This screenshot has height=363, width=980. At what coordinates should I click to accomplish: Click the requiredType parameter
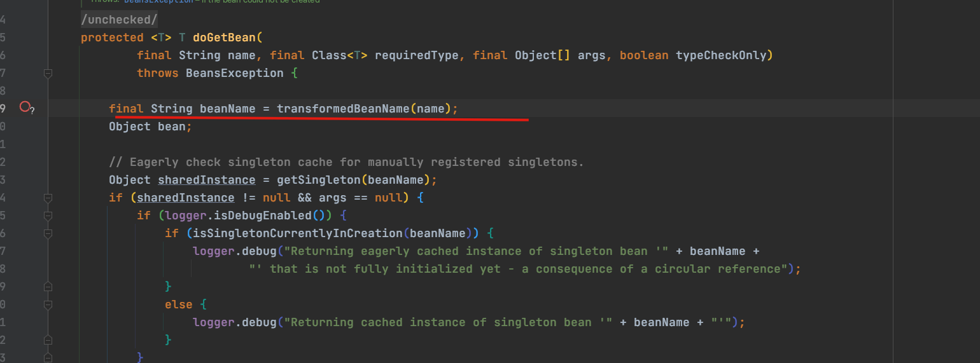click(417, 55)
